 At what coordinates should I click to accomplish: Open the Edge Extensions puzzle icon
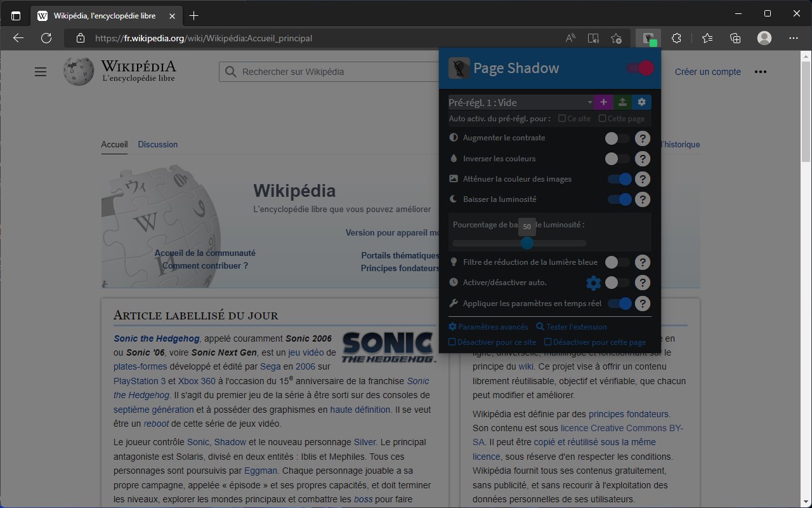click(676, 38)
